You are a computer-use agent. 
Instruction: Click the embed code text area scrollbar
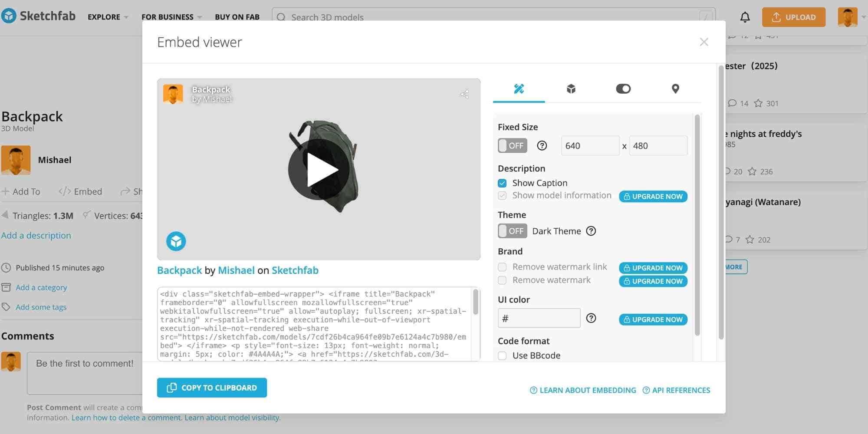(476, 302)
